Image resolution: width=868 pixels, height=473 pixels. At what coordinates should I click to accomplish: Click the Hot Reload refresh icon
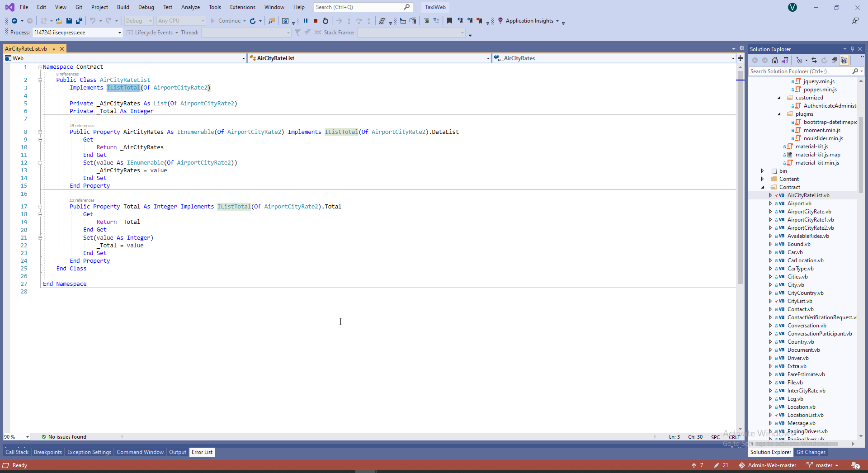[x=253, y=21]
